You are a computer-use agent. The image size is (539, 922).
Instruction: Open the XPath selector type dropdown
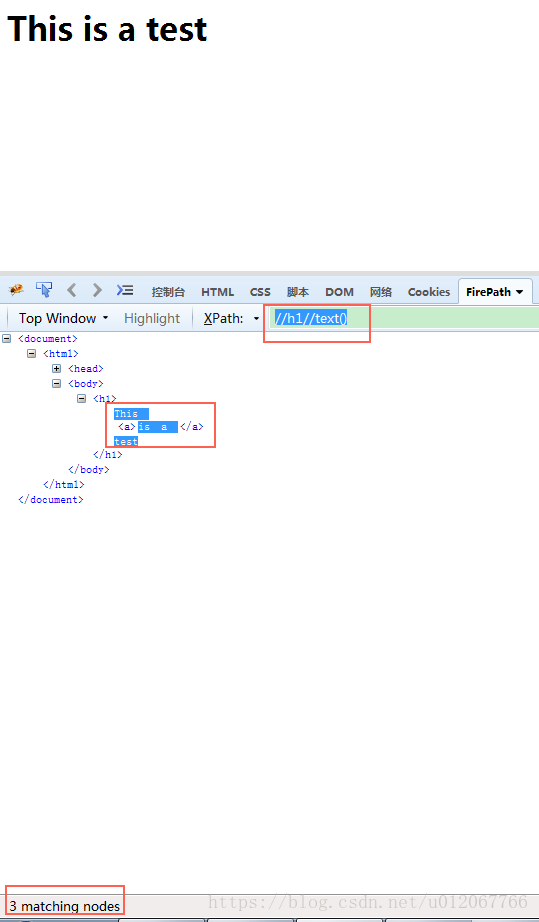coord(256,319)
